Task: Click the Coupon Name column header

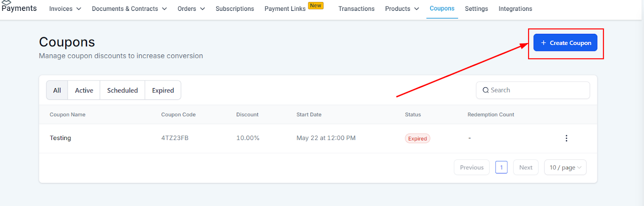Action: pos(68,115)
